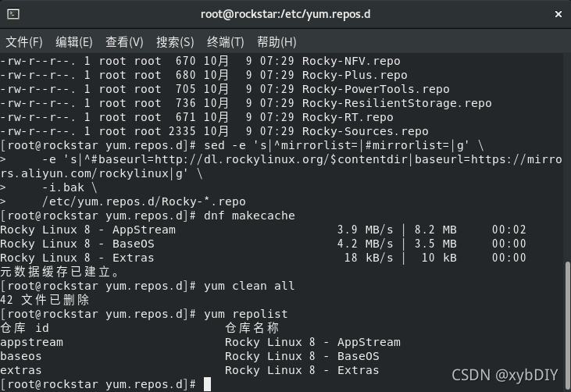
Task: Click the "yum clean all" command text
Action: click(x=249, y=286)
